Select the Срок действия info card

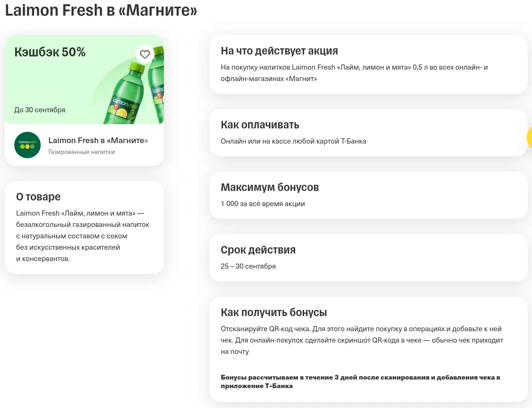point(369,258)
